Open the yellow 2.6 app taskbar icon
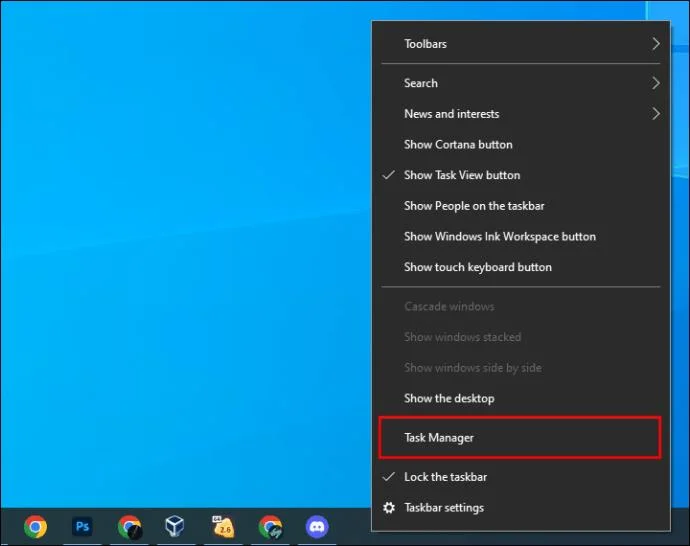 (x=223, y=527)
